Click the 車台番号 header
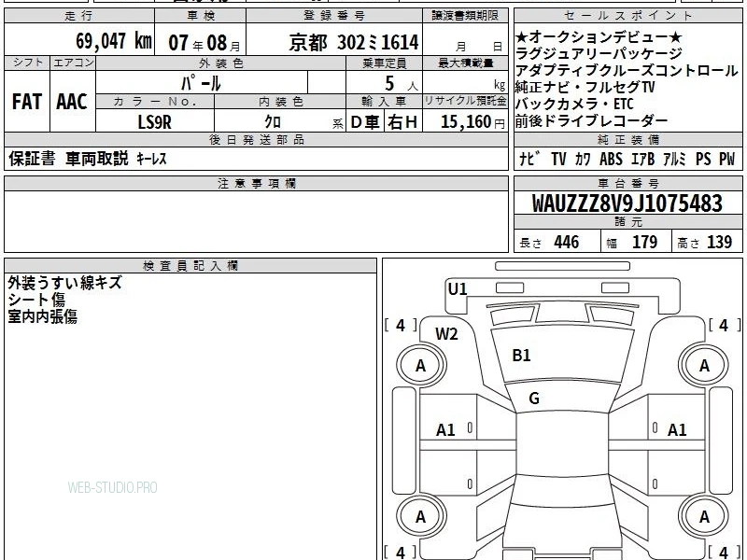The image size is (747, 560). pyautogui.click(x=627, y=183)
